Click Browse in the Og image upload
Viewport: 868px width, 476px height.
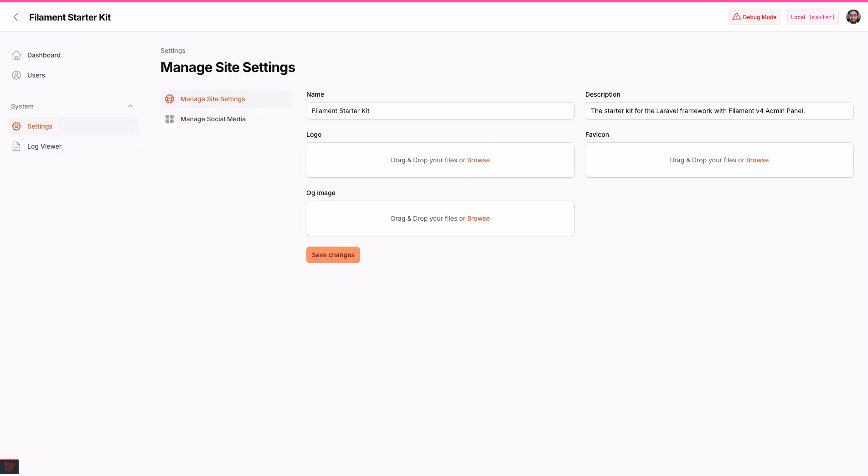(478, 218)
